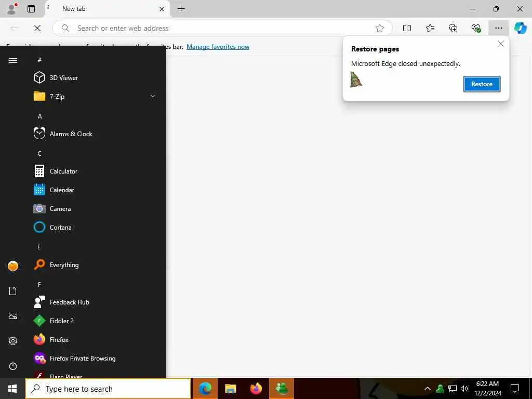Jump to the # letter group header

pos(39,59)
